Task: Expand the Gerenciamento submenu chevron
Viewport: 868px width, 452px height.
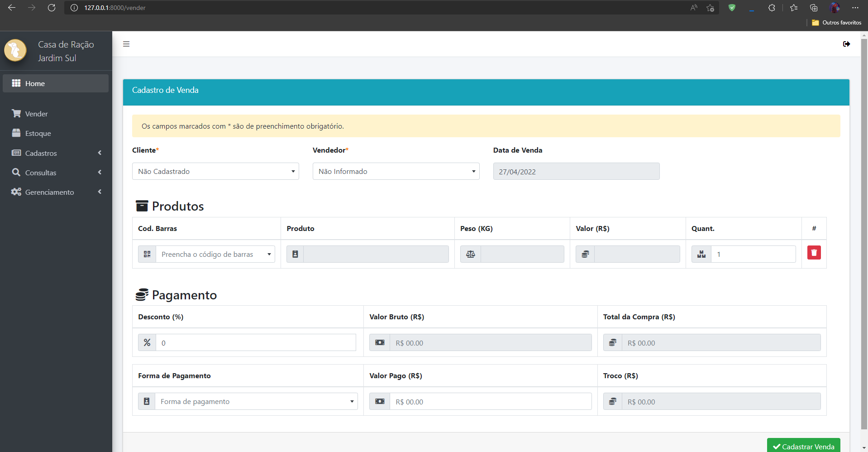Action: 100,192
